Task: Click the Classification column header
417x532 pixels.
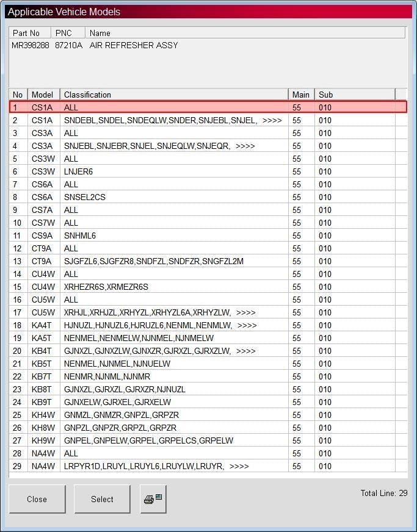Action: (174, 95)
